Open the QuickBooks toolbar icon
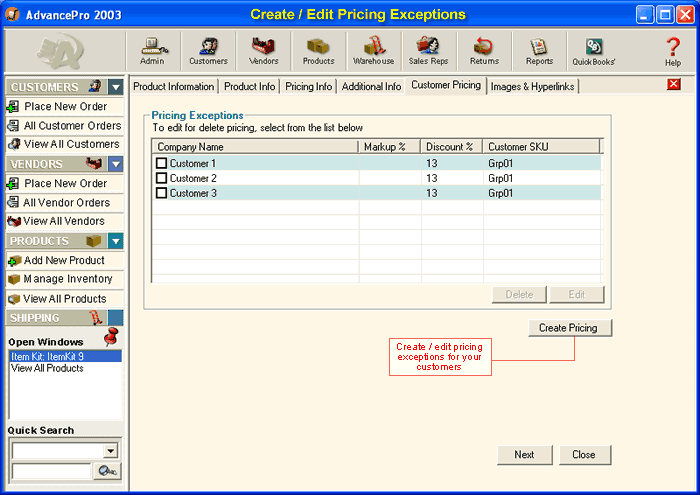 [x=594, y=51]
